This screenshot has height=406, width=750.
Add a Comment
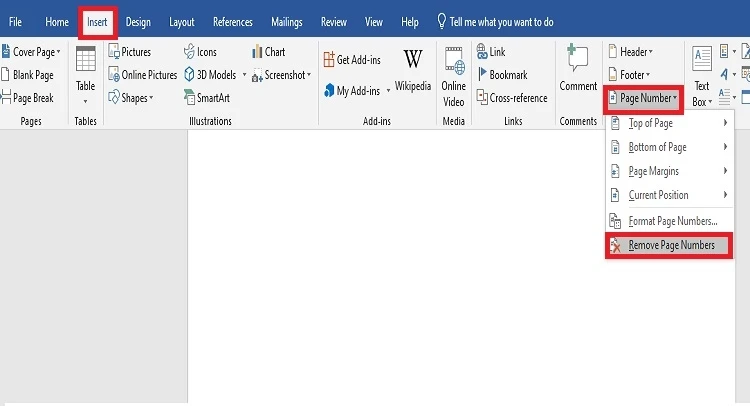(x=577, y=68)
